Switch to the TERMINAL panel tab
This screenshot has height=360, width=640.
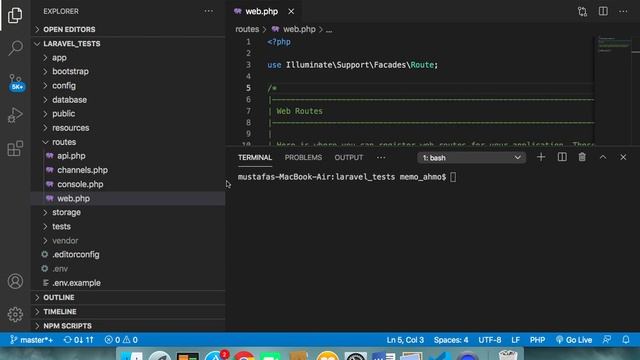(255, 158)
